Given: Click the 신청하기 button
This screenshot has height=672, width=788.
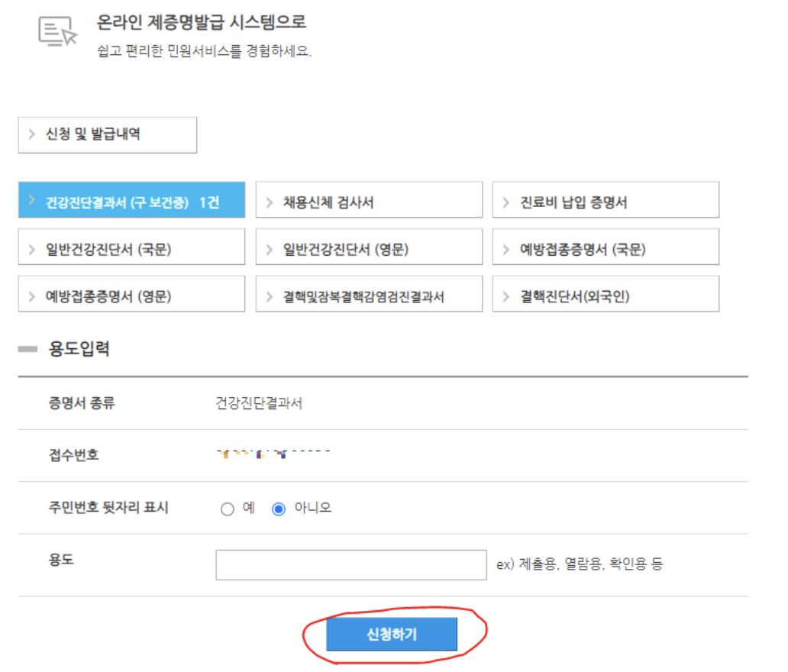Looking at the screenshot, I should 392,634.
